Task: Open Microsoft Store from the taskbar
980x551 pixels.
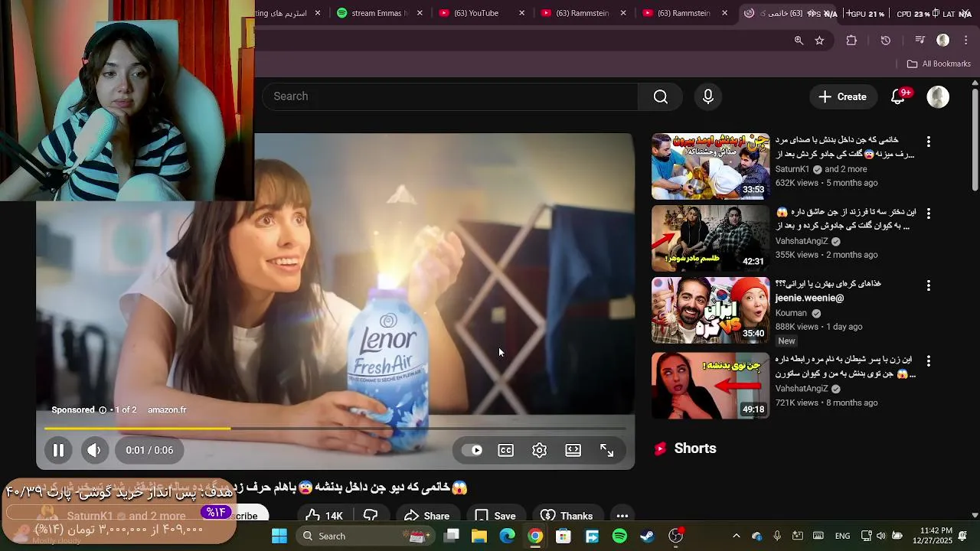Action: (563, 536)
